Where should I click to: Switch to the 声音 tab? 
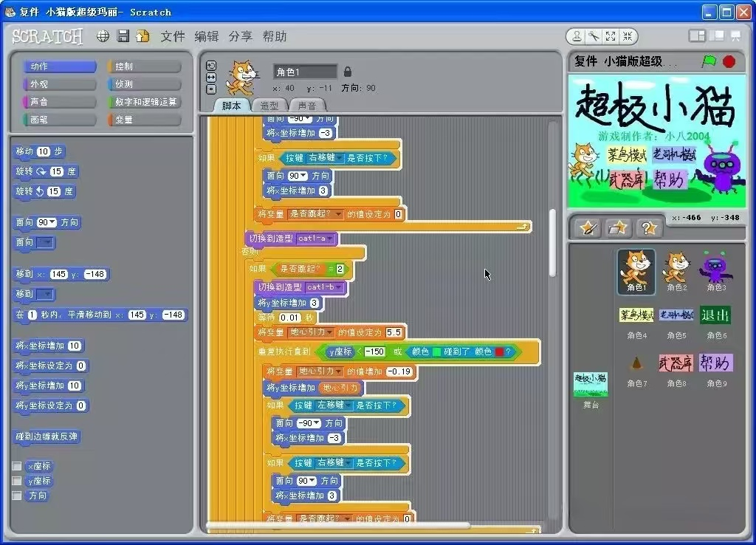[x=306, y=106]
